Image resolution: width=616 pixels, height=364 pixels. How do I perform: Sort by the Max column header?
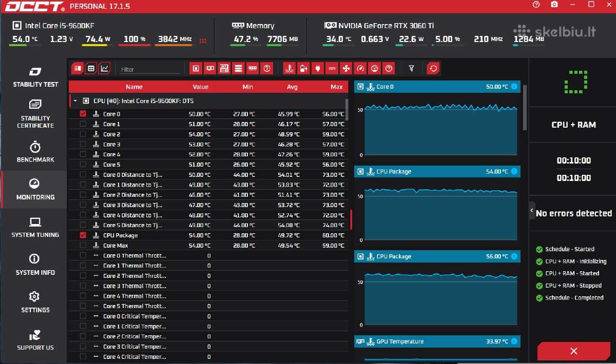click(x=337, y=87)
